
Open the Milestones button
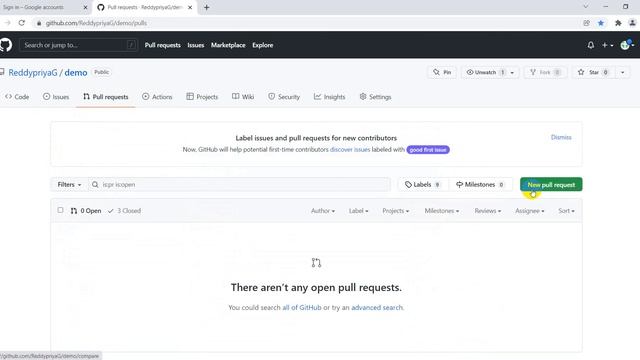pyautogui.click(x=480, y=184)
